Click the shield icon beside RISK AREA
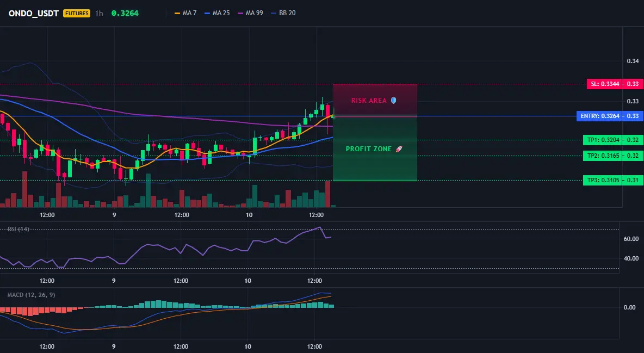The image size is (644, 353). (x=393, y=100)
